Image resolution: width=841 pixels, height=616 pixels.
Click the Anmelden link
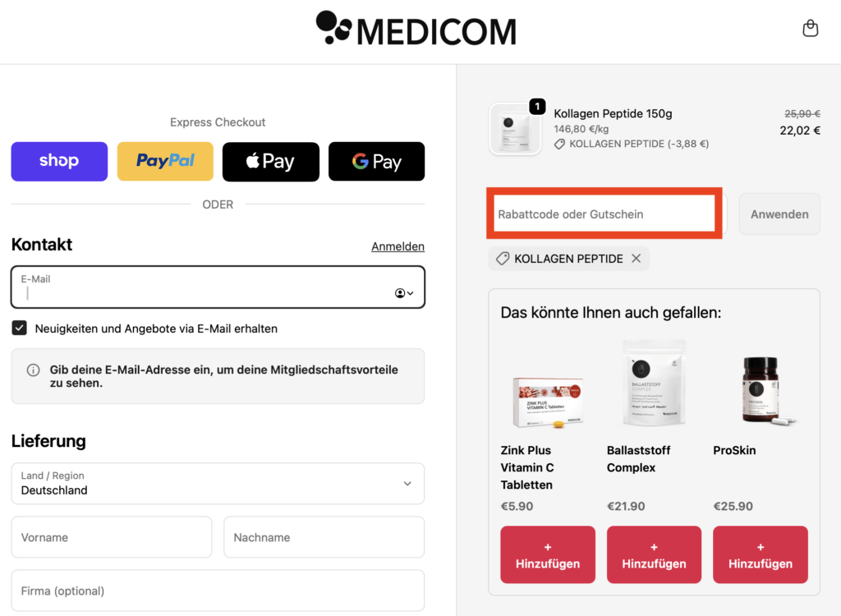click(x=398, y=246)
